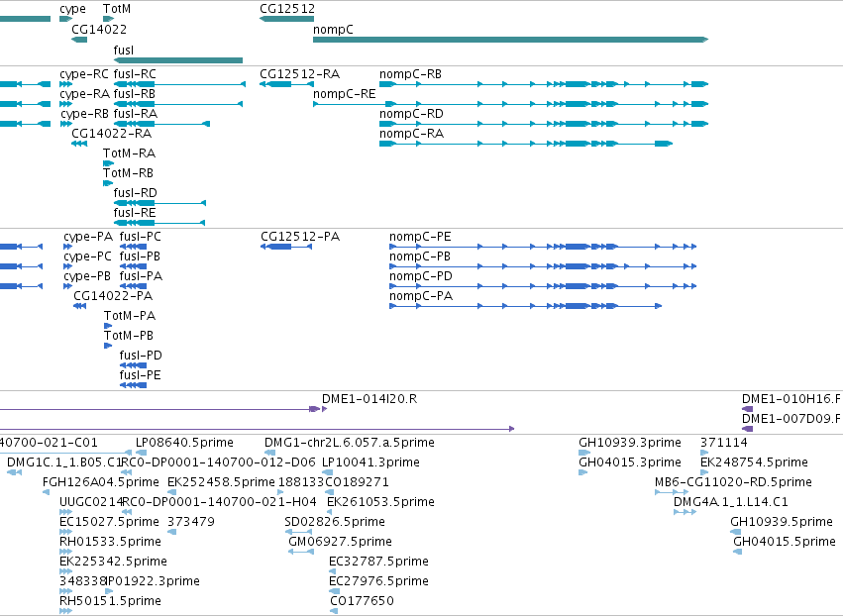Viewport: 843px width, 616px height.
Task: Select EST FGH126A04.5prime
Action: 47,492
